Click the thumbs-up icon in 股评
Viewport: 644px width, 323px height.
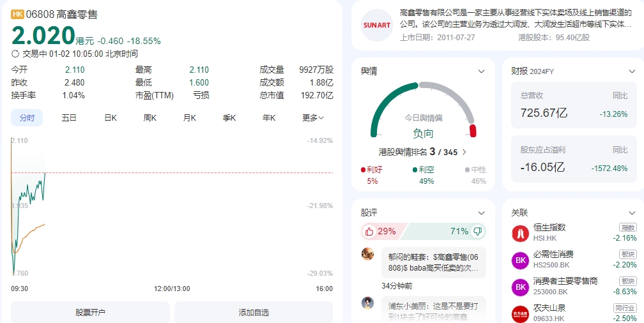pos(369,232)
